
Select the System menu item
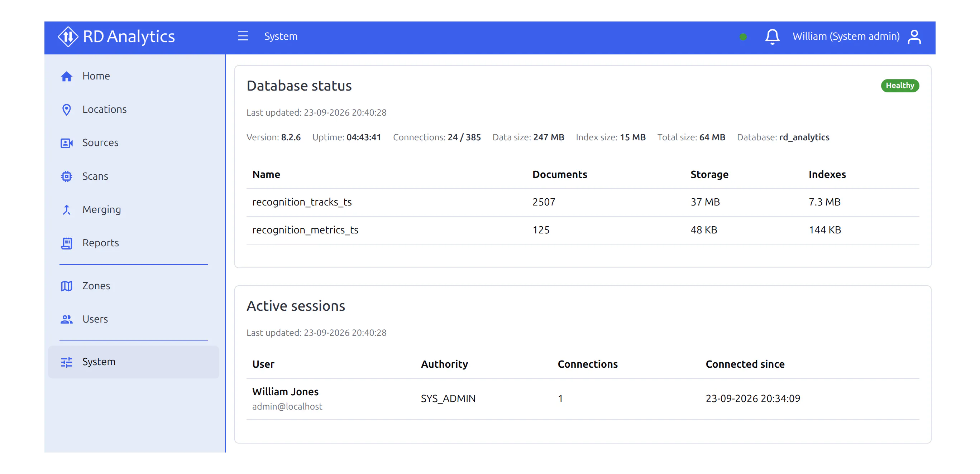coord(134,362)
